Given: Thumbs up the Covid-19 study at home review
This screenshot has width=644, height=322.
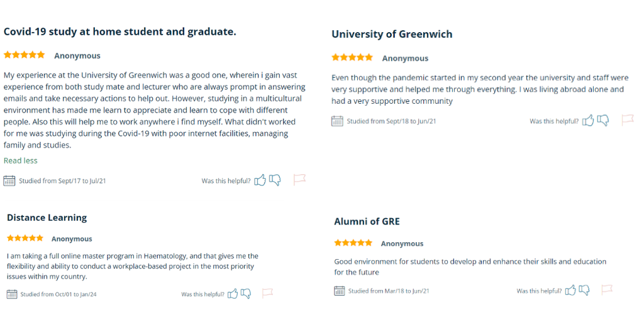Looking at the screenshot, I should (260, 180).
